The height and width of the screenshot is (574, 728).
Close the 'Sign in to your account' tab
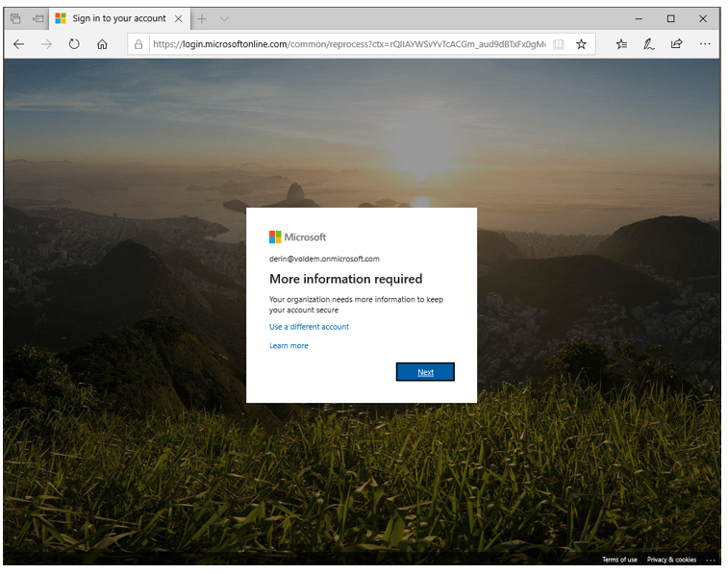pos(179,18)
